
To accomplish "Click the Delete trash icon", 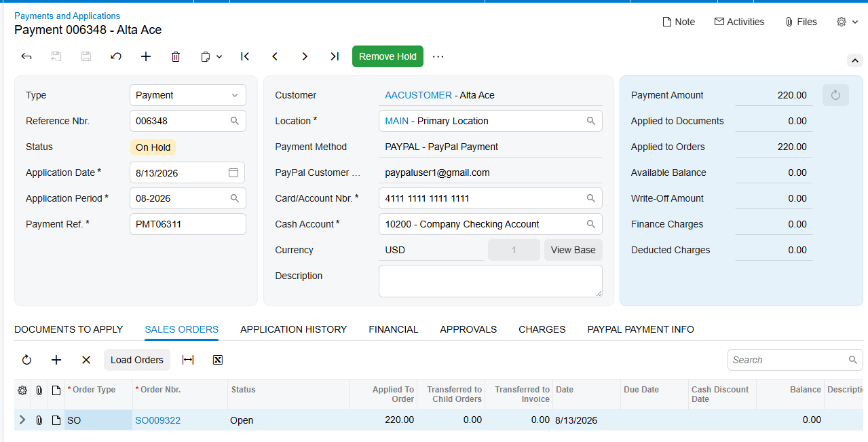I will click(x=176, y=56).
